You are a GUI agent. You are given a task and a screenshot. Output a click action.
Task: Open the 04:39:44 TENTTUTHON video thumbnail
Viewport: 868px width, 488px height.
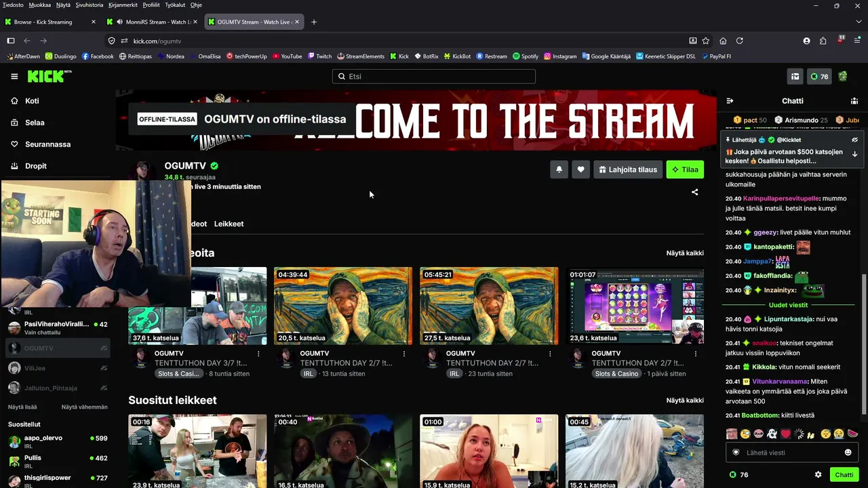tap(343, 306)
